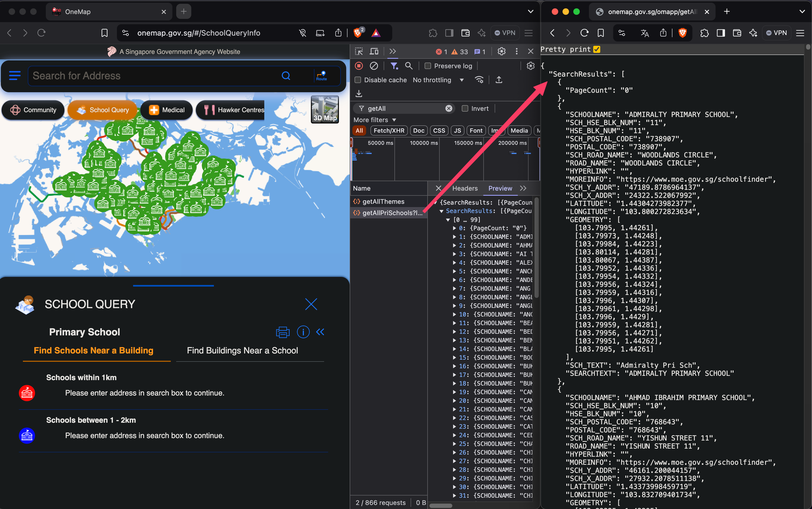812x509 pixels.
Task: Check the Disable cache option
Action: coord(358,80)
